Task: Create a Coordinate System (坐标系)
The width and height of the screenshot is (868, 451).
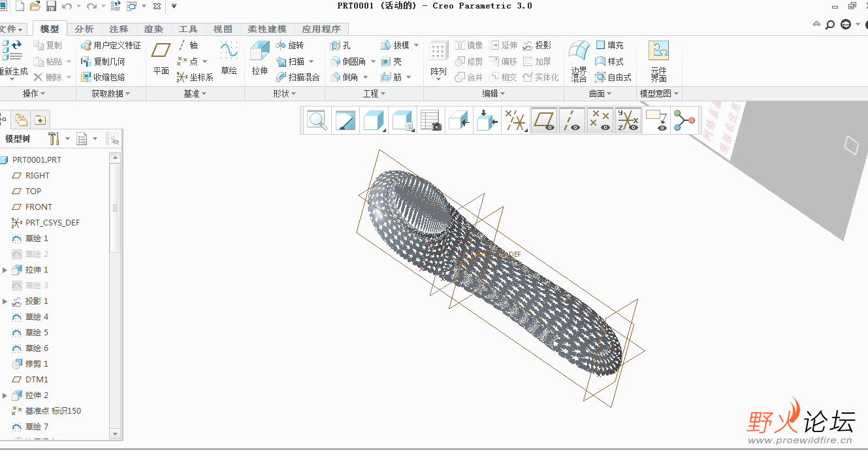Action: coord(195,77)
